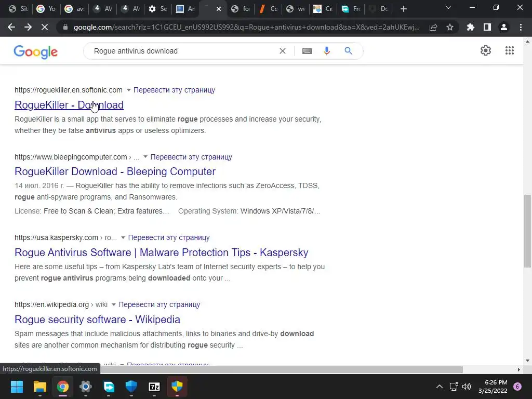Open Chrome three-dot menu
This screenshot has height=399, width=532.
click(x=521, y=27)
